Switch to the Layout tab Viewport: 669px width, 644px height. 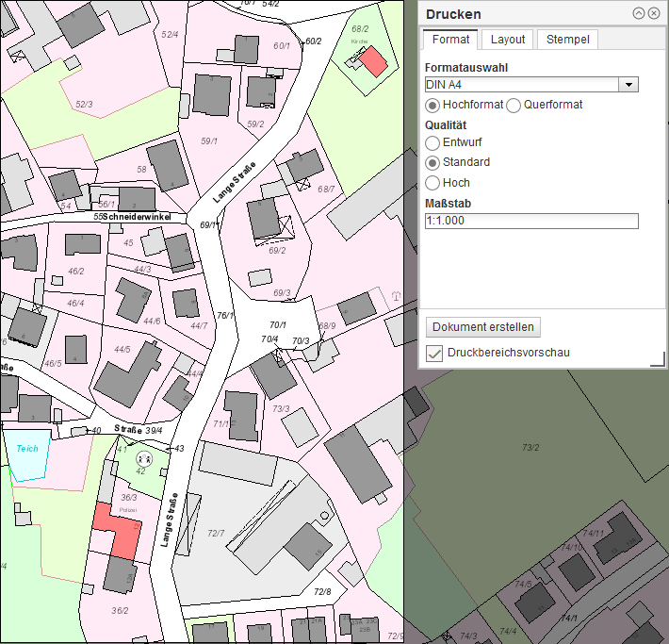click(x=508, y=40)
